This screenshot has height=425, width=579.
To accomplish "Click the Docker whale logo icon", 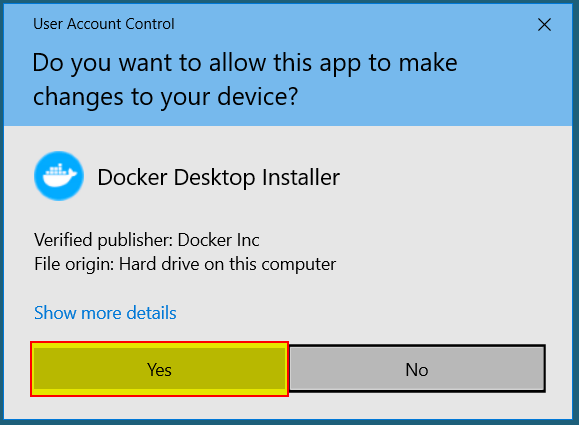I will point(59,176).
